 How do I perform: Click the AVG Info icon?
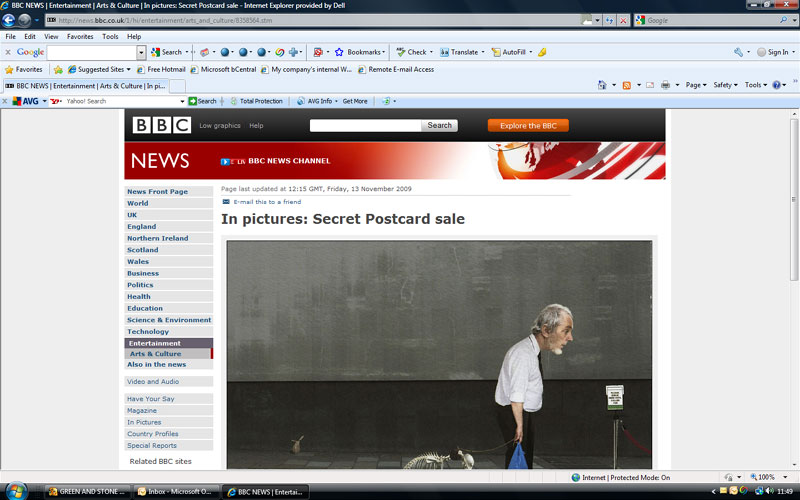(x=301, y=101)
